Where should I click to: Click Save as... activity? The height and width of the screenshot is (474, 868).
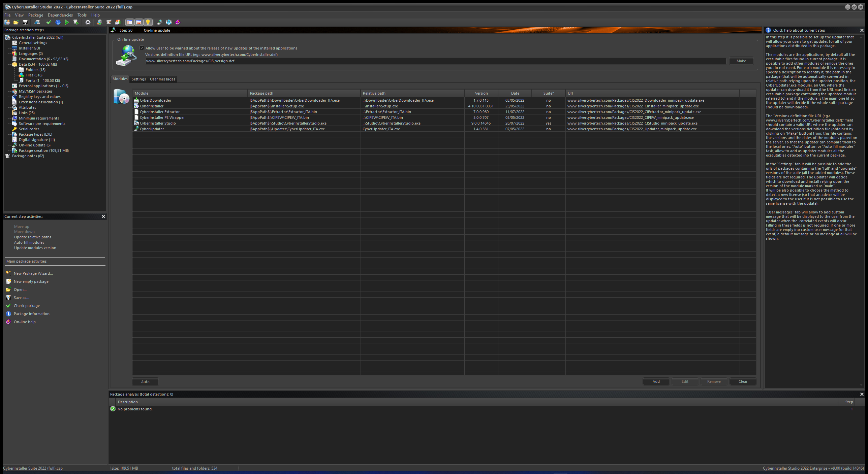21,298
